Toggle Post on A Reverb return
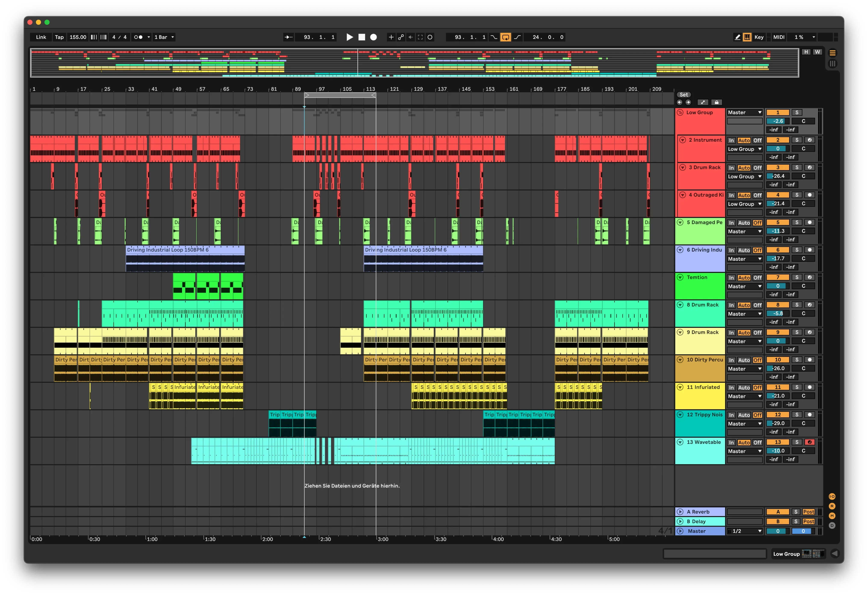 (x=808, y=512)
